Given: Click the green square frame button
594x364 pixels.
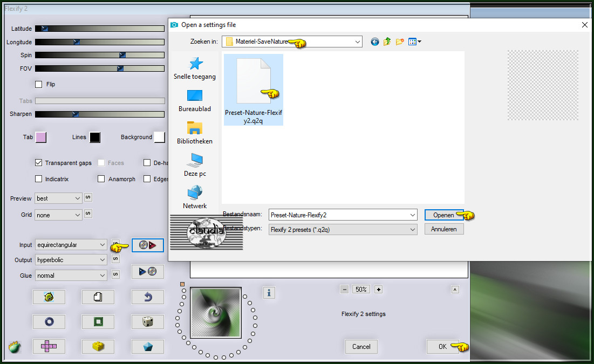Looking at the screenshot, I should [x=98, y=322].
